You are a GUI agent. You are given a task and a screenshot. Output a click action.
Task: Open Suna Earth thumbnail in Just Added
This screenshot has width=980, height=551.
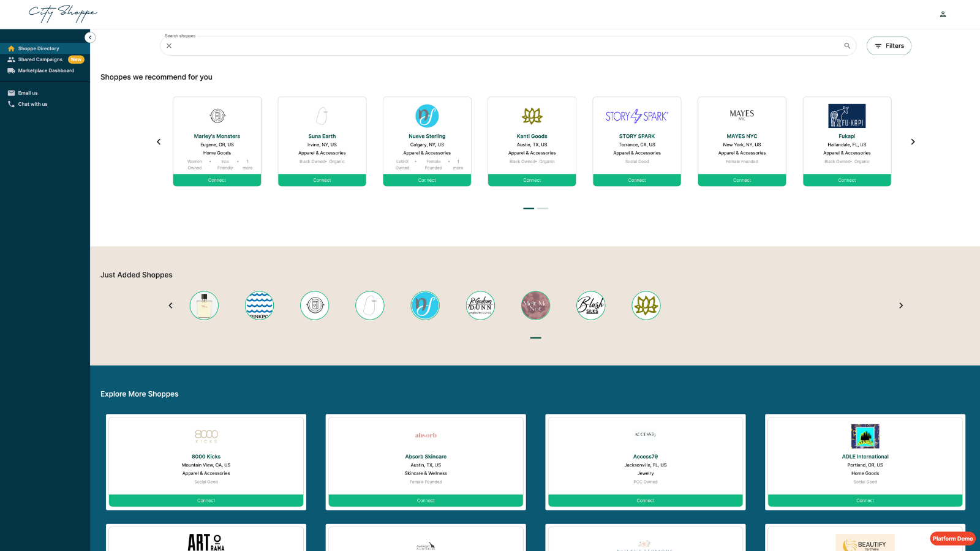coord(370,305)
